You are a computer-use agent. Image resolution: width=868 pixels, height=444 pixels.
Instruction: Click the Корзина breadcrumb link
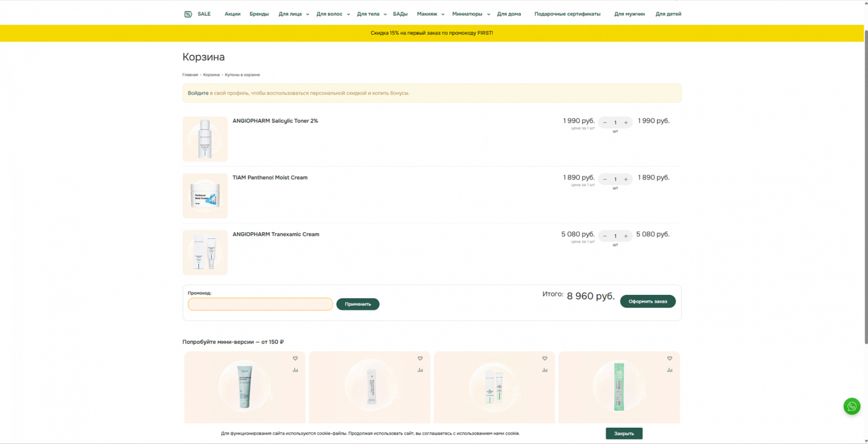(211, 75)
